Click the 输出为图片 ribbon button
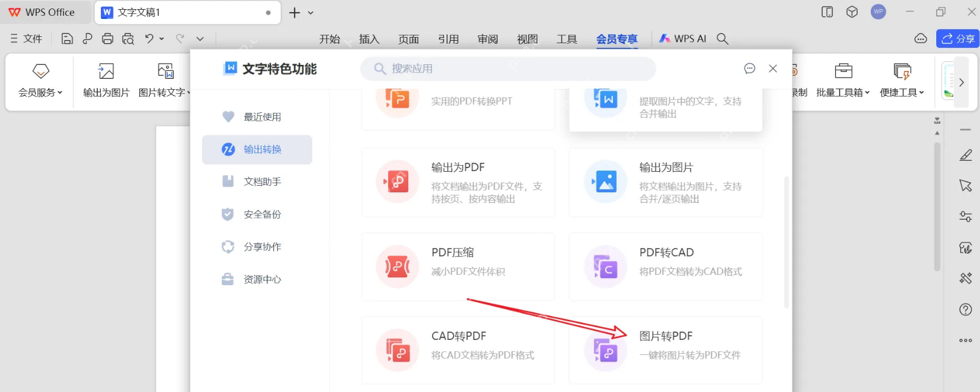 point(106,81)
